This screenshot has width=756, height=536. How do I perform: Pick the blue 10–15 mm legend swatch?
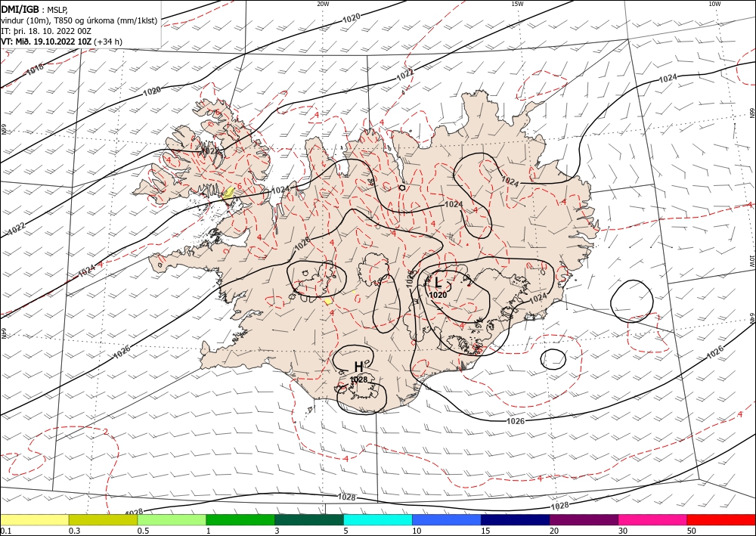(x=447, y=519)
